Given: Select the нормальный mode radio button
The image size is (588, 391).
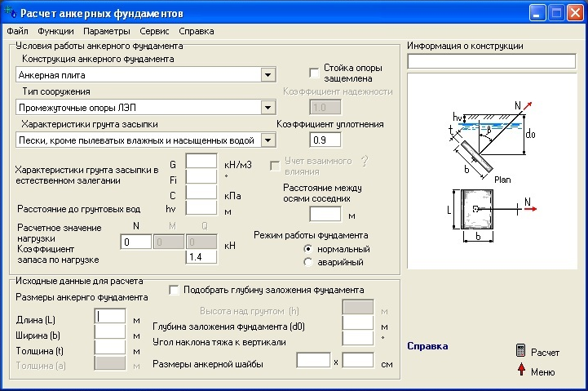Looking at the screenshot, I should (307, 248).
